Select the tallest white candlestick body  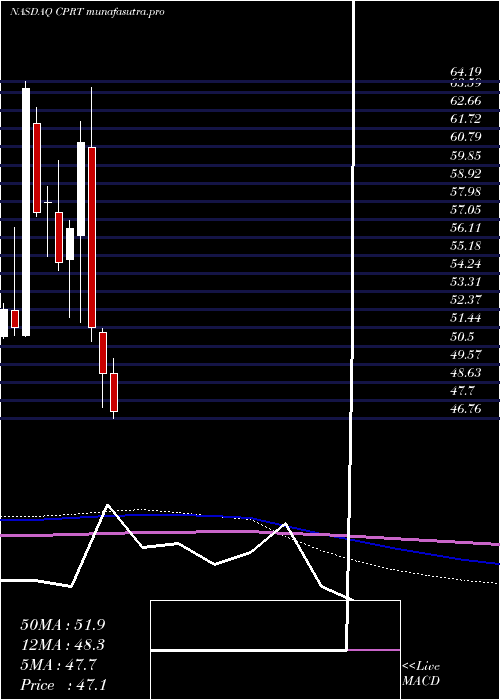pos(26,212)
